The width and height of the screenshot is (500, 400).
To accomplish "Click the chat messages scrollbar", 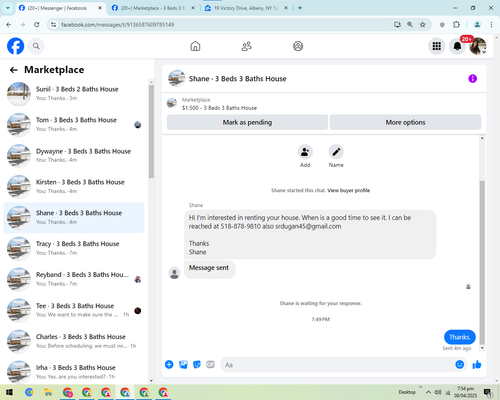I will coord(482,263).
